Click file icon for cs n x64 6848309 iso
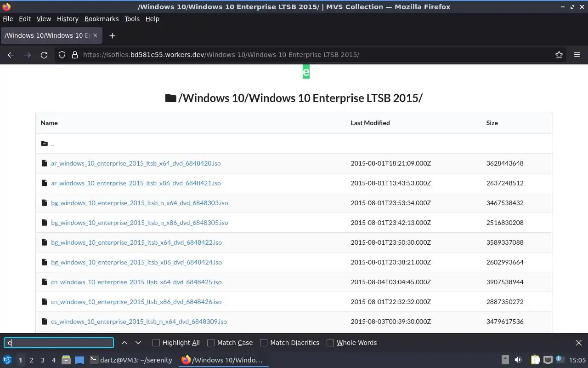Screen dimensions: 588x368 (x=45, y=322)
